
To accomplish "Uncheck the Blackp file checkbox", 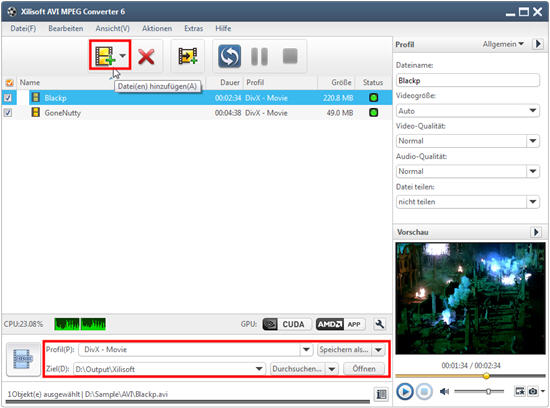I will click(8, 98).
